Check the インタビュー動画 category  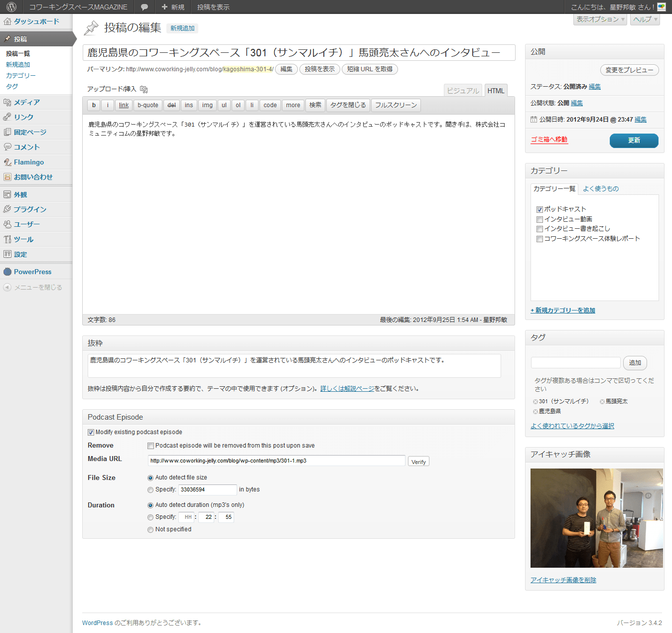click(x=539, y=219)
